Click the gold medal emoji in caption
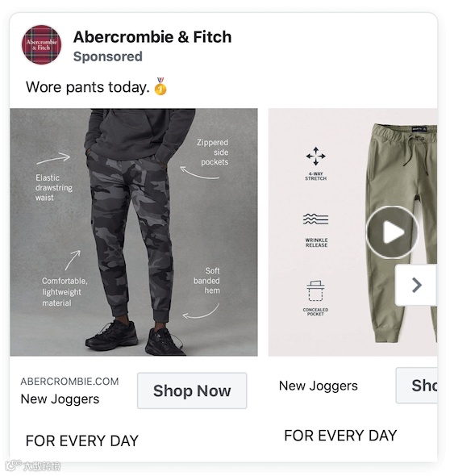 pos(160,86)
